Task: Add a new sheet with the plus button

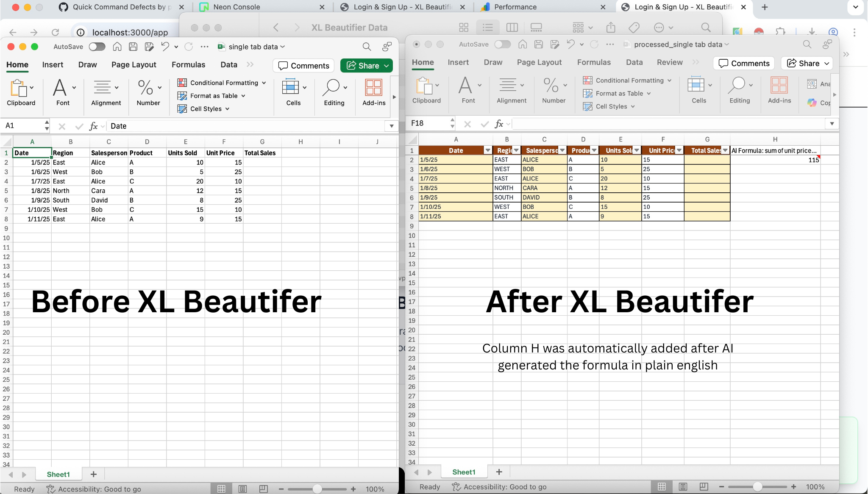Action: pyautogui.click(x=93, y=474)
